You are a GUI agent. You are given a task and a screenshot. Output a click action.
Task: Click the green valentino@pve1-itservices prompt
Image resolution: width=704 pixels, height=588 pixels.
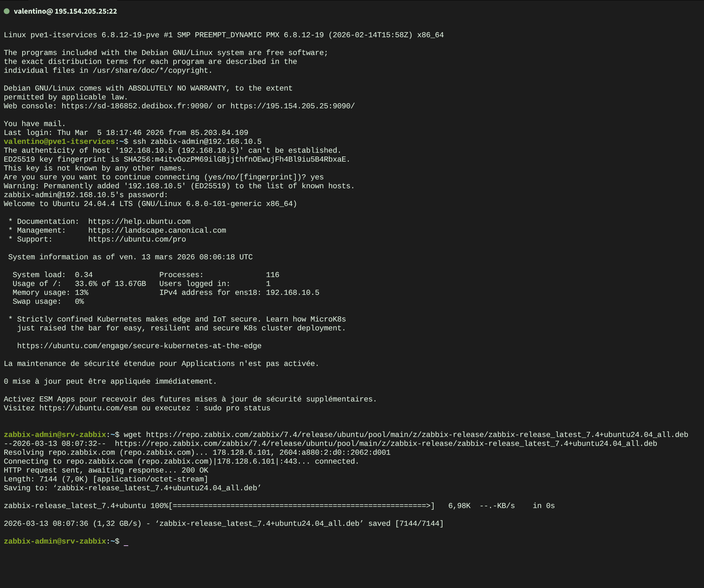click(59, 141)
